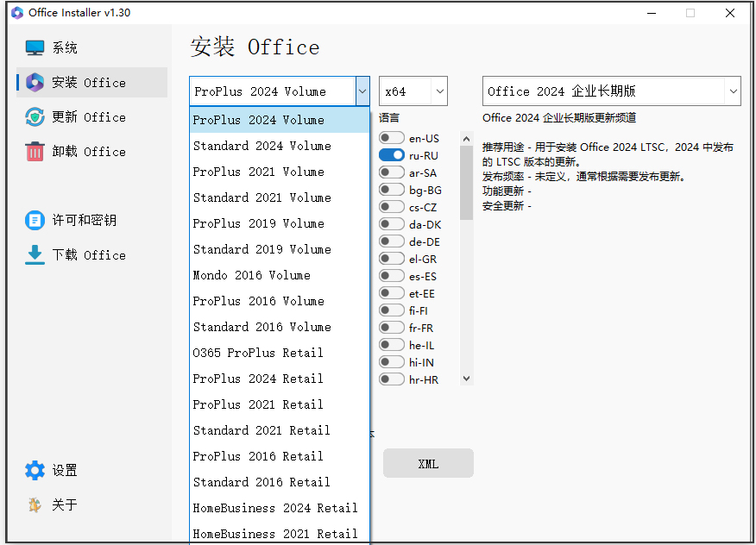Pick Standard 2019 Volume option
756x545 pixels.
click(x=280, y=249)
